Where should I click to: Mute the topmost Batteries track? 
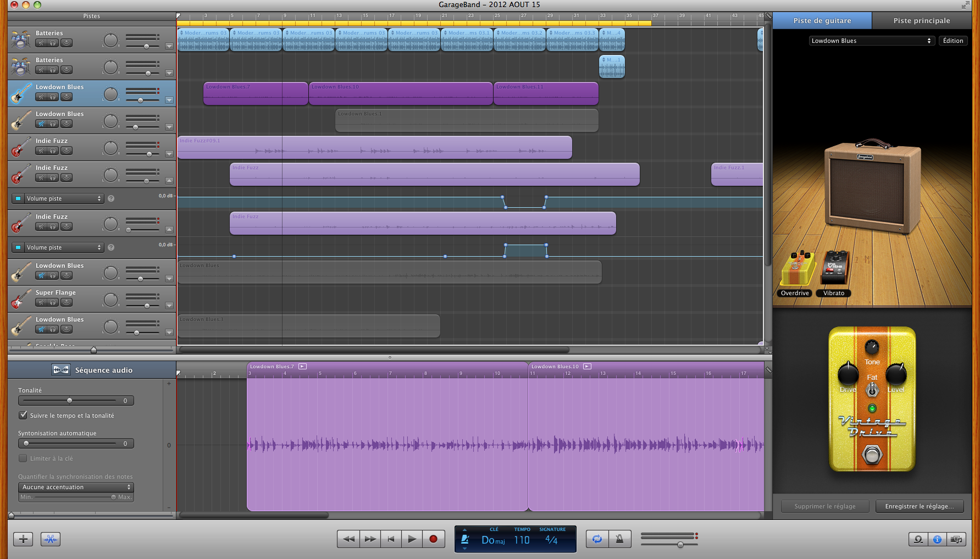coord(41,43)
